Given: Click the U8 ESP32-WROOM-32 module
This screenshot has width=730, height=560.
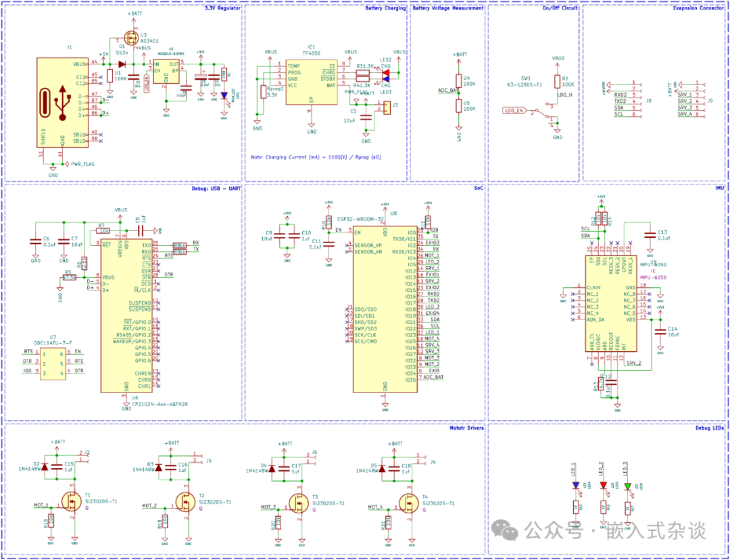Looking at the screenshot, I should click(x=384, y=309).
